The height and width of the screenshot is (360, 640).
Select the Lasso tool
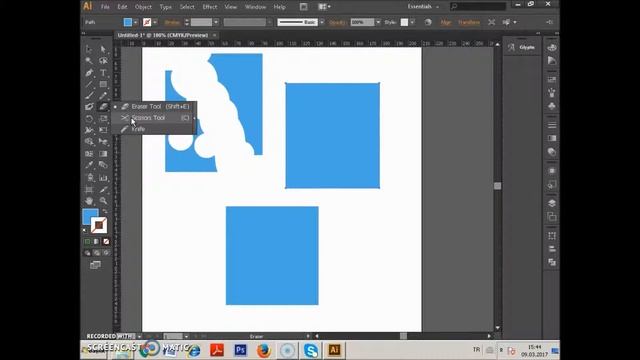tap(103, 61)
